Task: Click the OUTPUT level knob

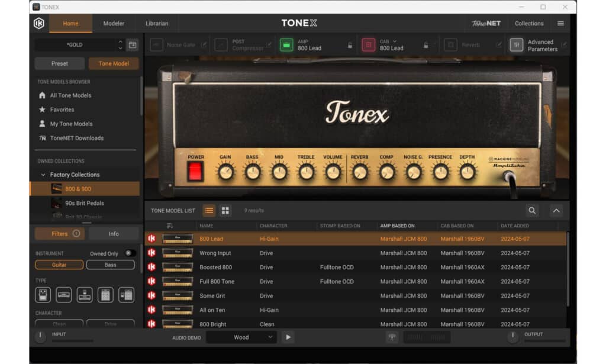Action: [x=512, y=336]
